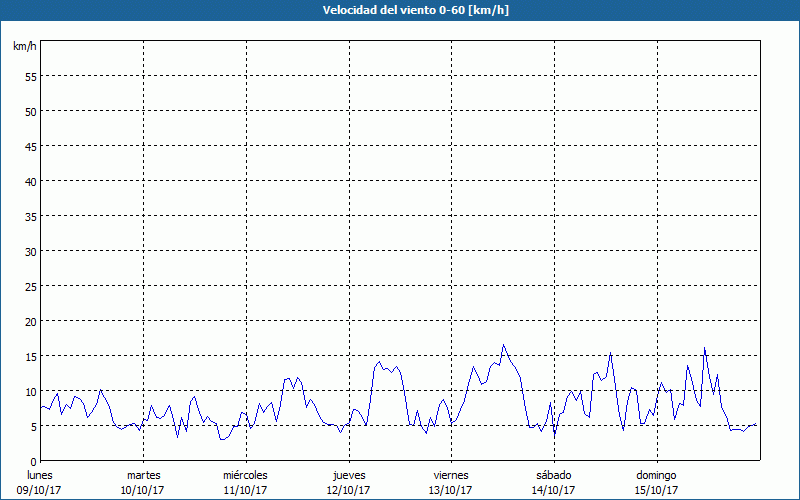Screen dimensions: 800x500
Task: Click the 0 y-axis origin label
Action: [33, 461]
